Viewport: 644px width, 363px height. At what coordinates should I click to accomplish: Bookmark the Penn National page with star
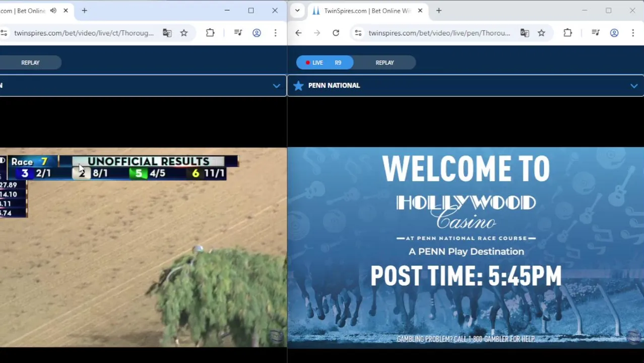(541, 33)
